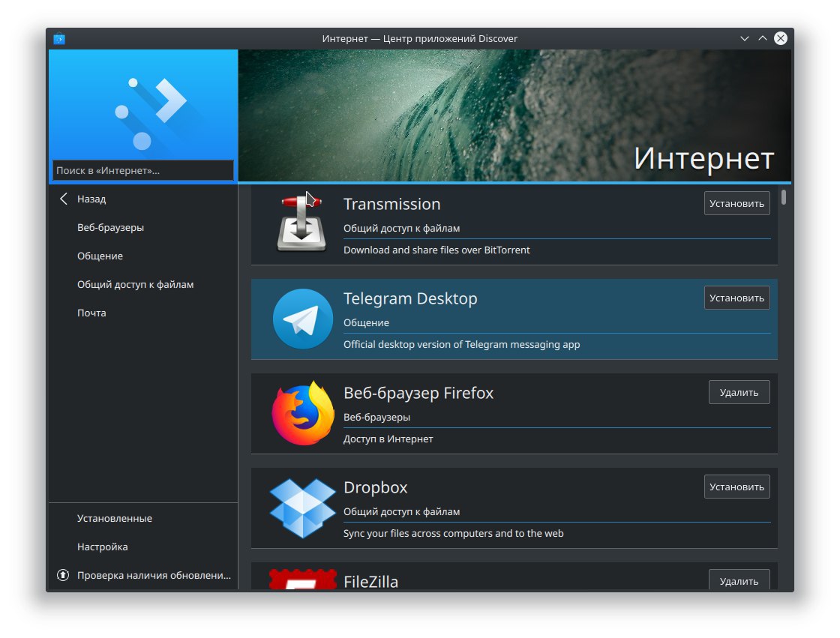Install Transmission
This screenshot has height=638, width=840.
coord(736,204)
